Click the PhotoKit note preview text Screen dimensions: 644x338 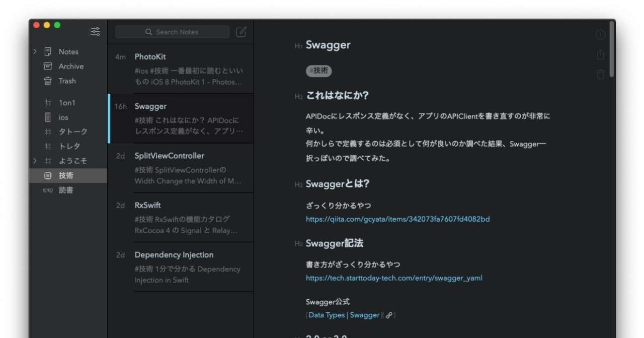[189, 77]
